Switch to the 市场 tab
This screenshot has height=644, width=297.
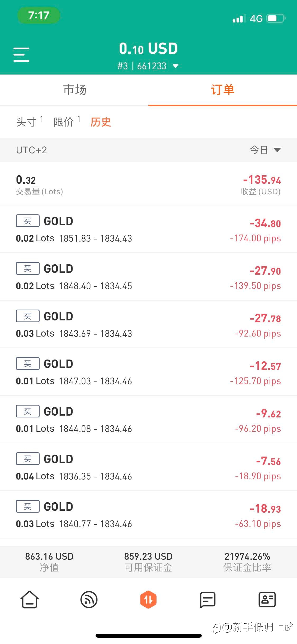point(74,90)
